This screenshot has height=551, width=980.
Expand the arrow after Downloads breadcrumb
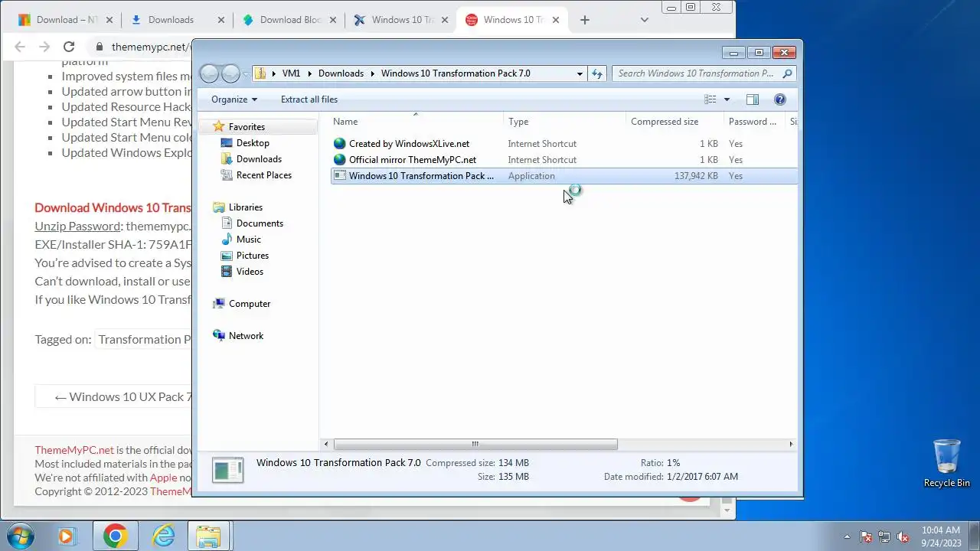(x=373, y=73)
